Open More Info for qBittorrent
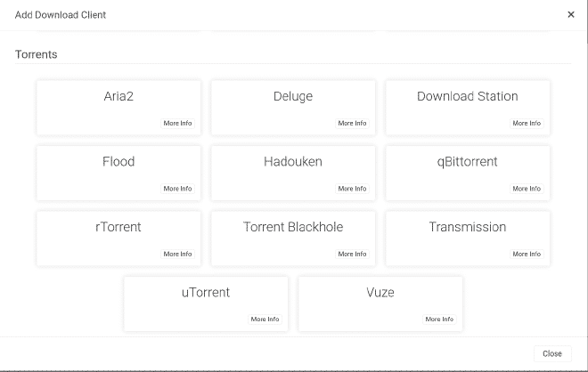Viewport: 588px width, 372px height. (x=527, y=189)
